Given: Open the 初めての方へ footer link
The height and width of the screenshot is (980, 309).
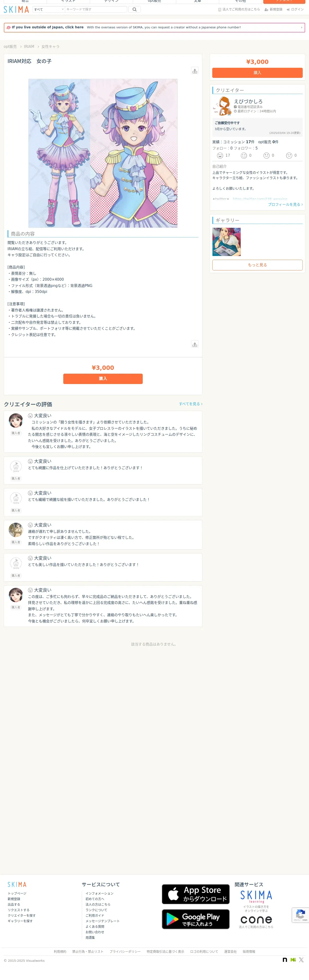Looking at the screenshot, I should click(x=95, y=899).
